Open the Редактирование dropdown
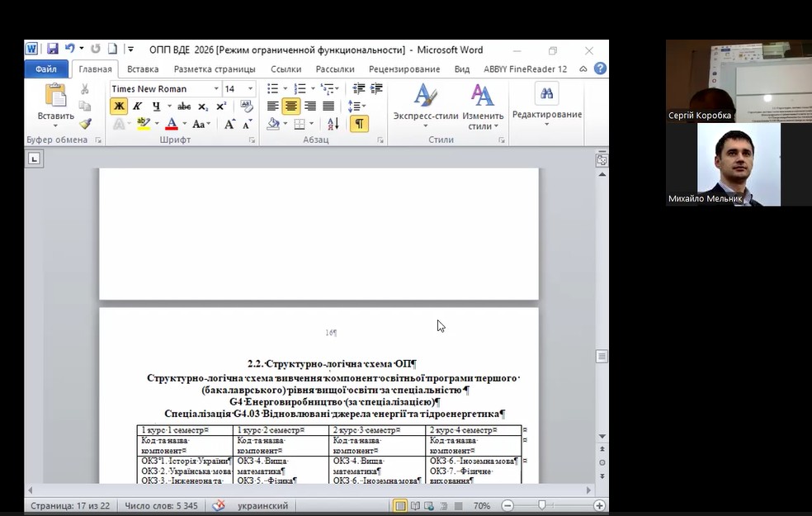This screenshot has height=516, width=812. click(546, 115)
